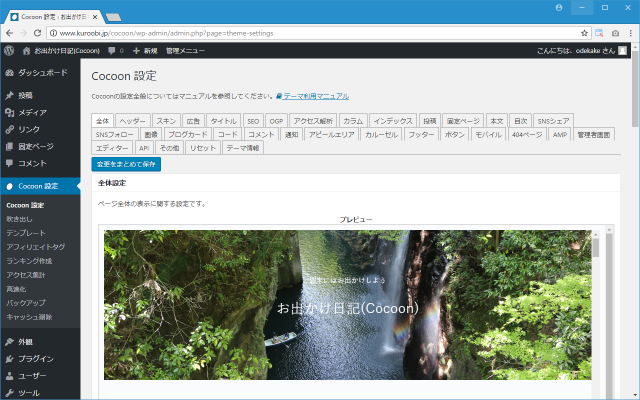Select the 全体 tab
Screen dimensions: 640x400
tap(102, 121)
